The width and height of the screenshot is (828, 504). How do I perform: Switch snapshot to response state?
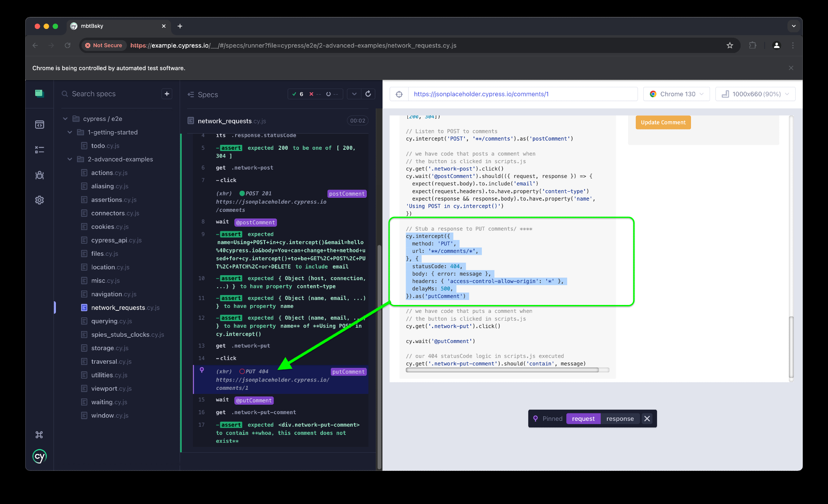(x=620, y=419)
